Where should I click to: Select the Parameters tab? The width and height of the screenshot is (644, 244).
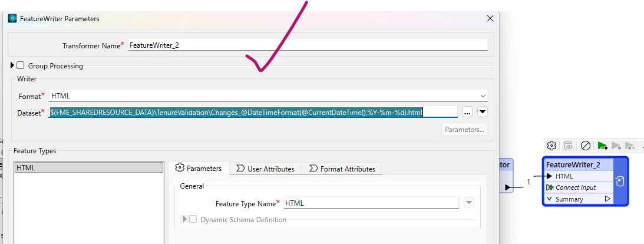(199, 168)
